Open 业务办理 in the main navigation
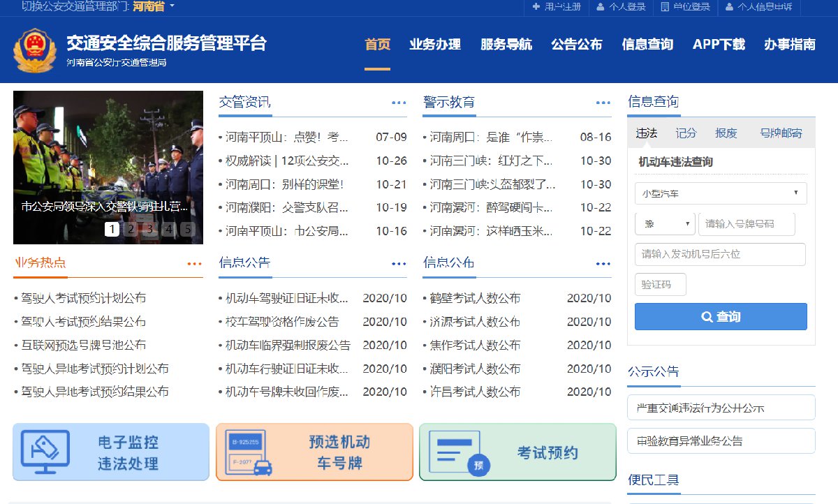Image resolution: width=838 pixels, height=504 pixels. coord(435,45)
